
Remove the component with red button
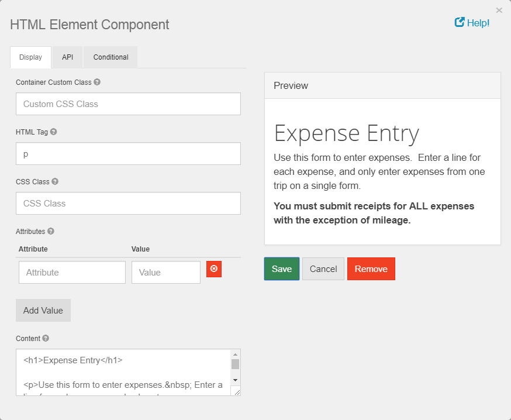(x=371, y=268)
